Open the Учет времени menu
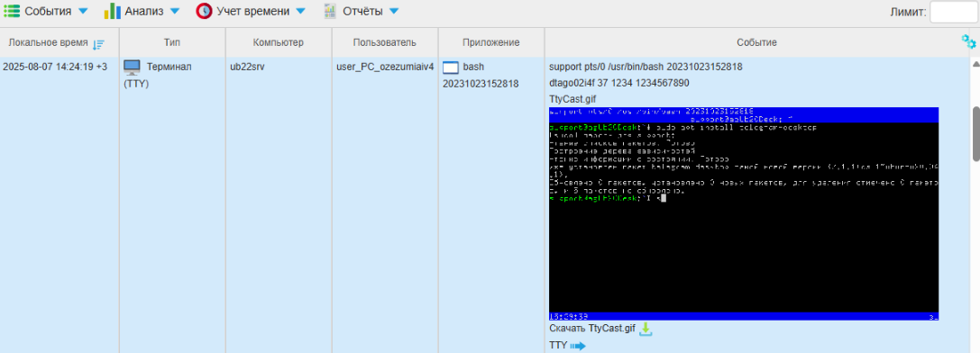 coord(251,11)
